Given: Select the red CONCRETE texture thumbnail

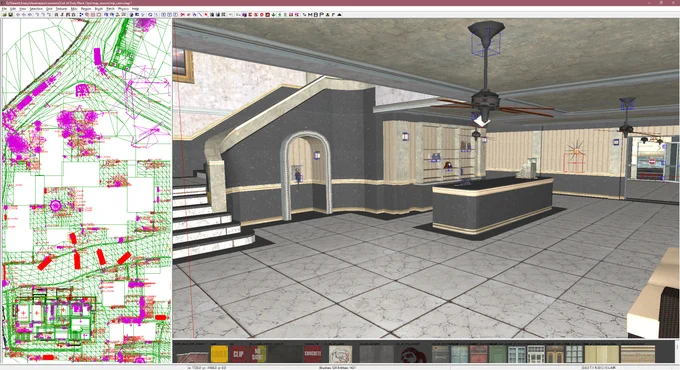Looking at the screenshot, I should 313,354.
